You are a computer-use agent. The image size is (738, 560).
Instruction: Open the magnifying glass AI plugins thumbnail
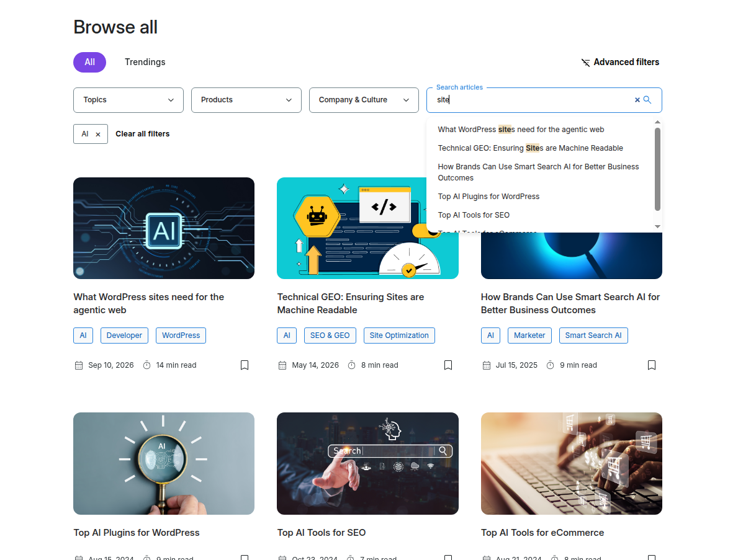[164, 464]
